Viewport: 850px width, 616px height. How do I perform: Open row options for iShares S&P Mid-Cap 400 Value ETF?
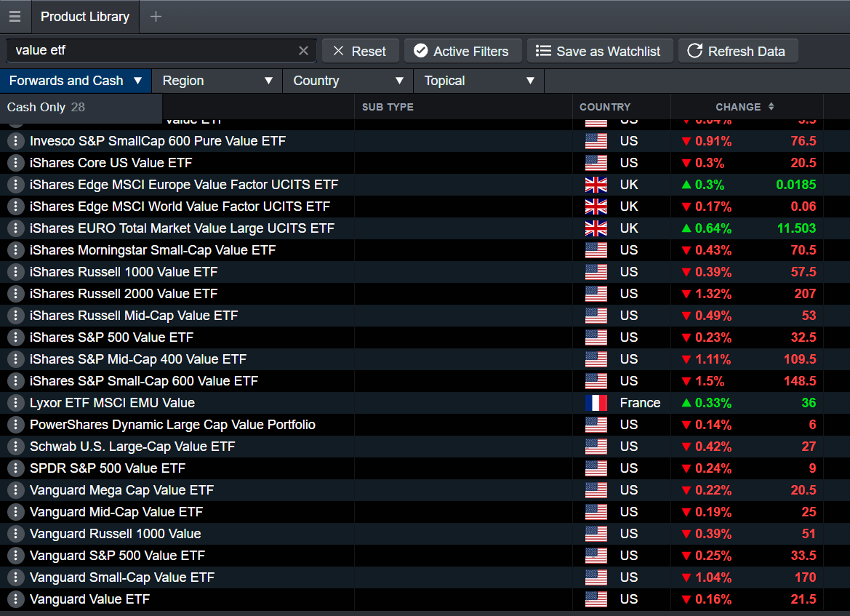pos(16,359)
